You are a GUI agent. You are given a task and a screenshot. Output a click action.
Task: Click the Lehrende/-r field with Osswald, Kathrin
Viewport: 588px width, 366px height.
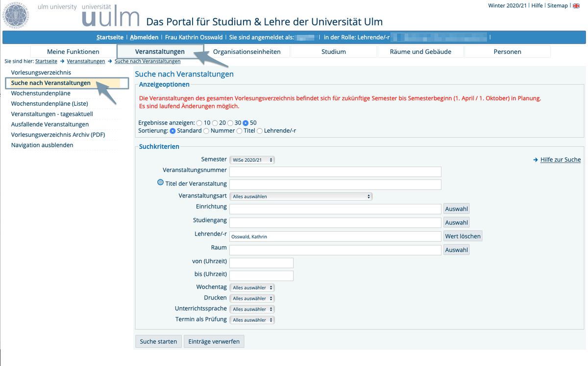[336, 236]
